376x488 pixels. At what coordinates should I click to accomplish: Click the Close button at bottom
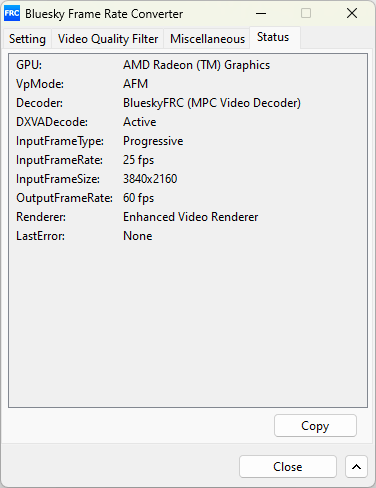(288, 467)
